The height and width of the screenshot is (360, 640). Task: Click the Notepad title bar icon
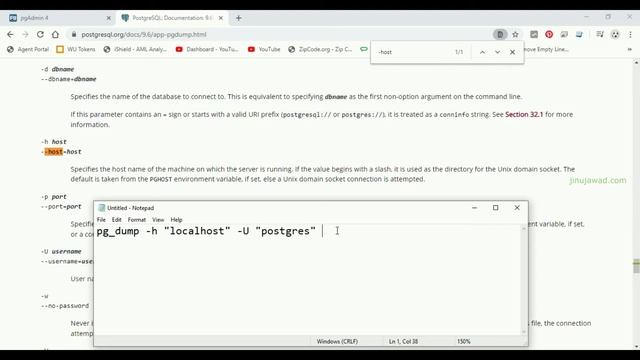(102, 208)
